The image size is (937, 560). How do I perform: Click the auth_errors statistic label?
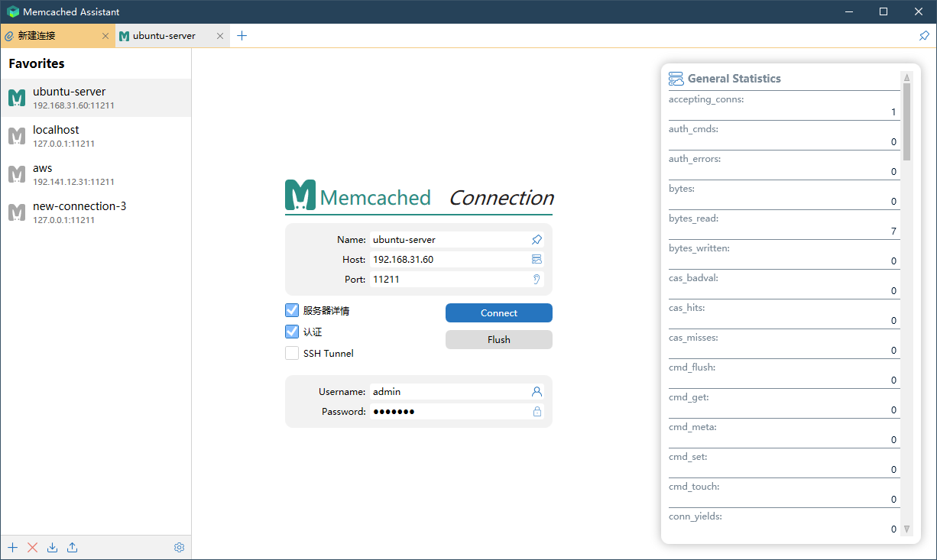point(695,159)
